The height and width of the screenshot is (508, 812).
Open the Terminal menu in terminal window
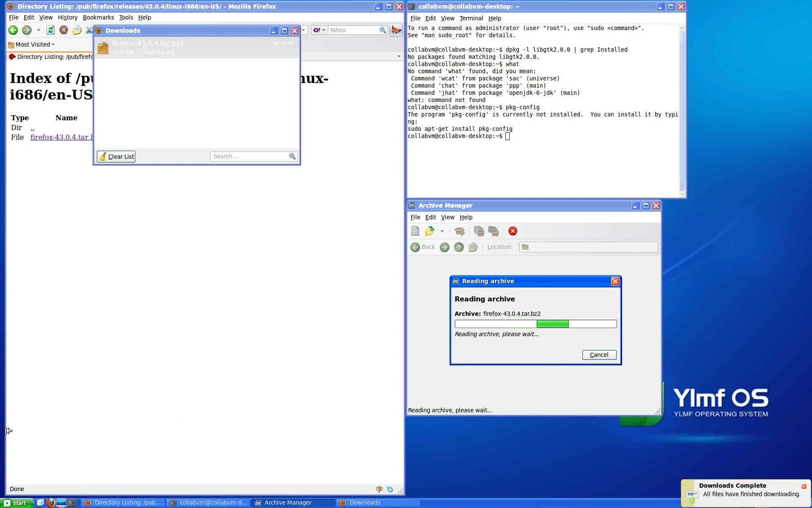(x=471, y=18)
